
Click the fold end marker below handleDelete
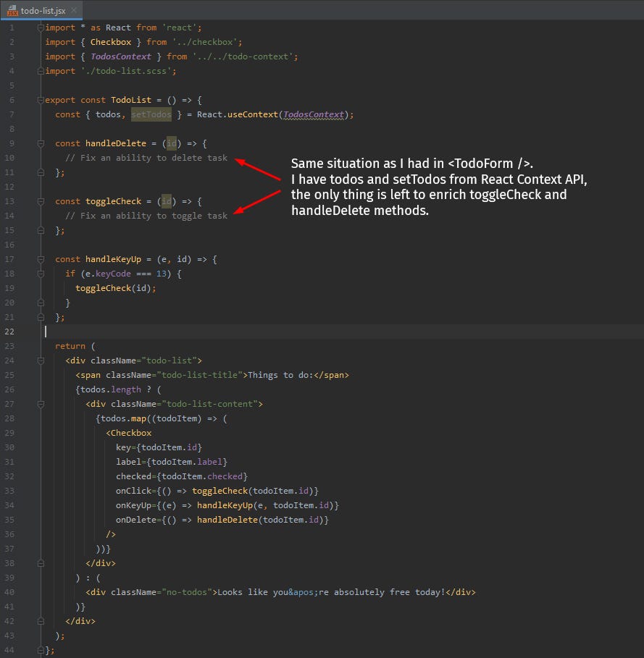click(41, 172)
